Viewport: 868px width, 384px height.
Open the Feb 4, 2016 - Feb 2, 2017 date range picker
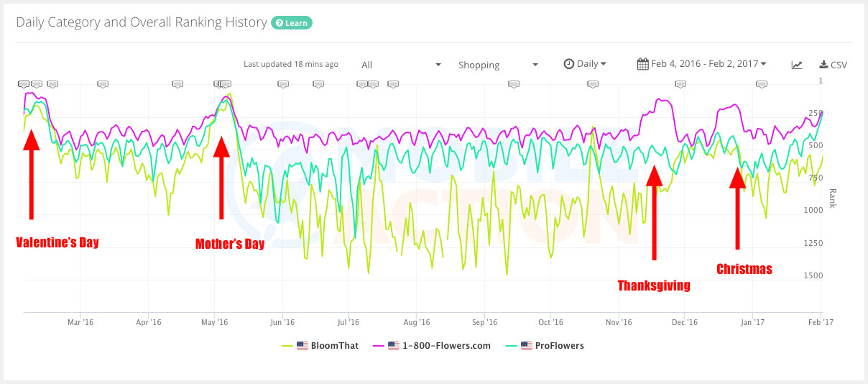click(x=702, y=64)
